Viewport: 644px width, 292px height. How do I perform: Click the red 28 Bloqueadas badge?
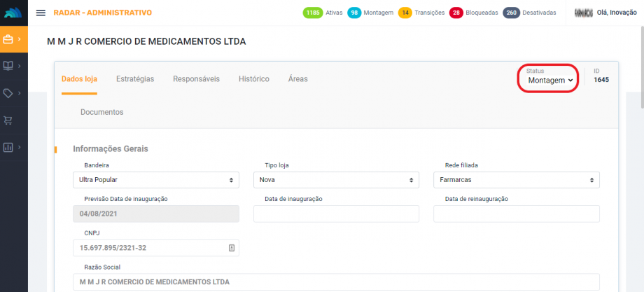456,13
